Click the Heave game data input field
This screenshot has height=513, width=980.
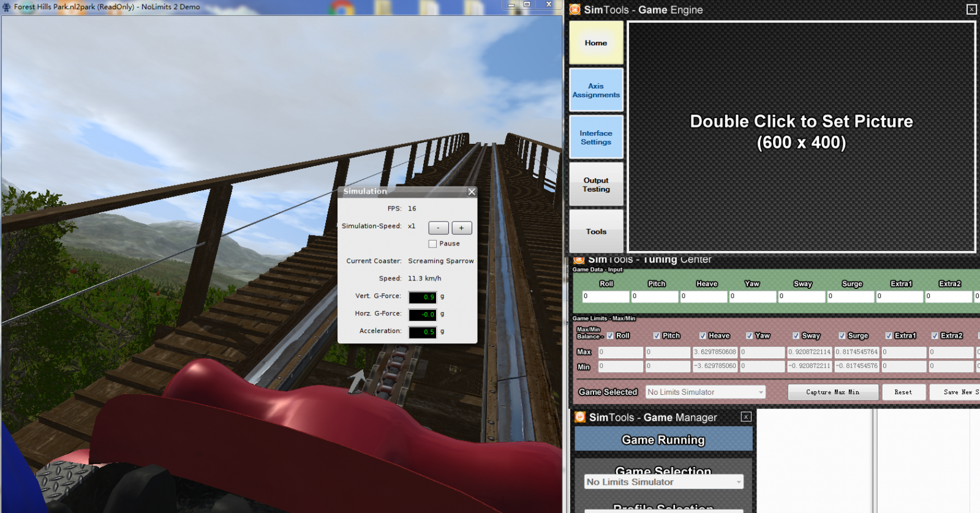pyautogui.click(x=703, y=296)
